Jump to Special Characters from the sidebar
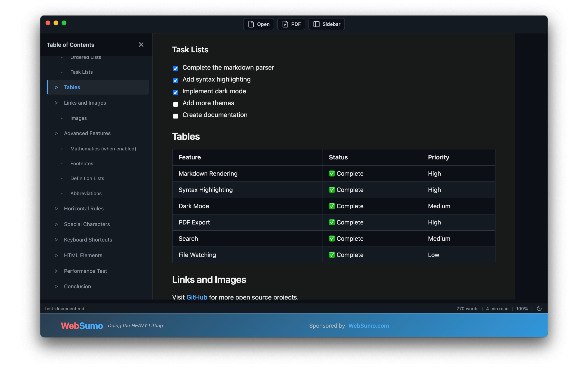This screenshot has width=588, height=367. point(87,224)
